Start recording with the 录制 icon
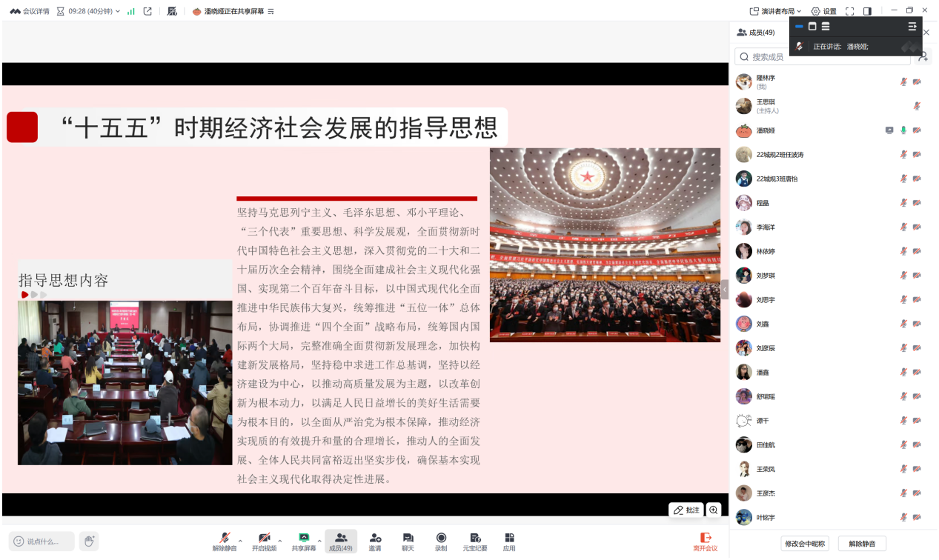939x560 pixels. pyautogui.click(x=441, y=541)
